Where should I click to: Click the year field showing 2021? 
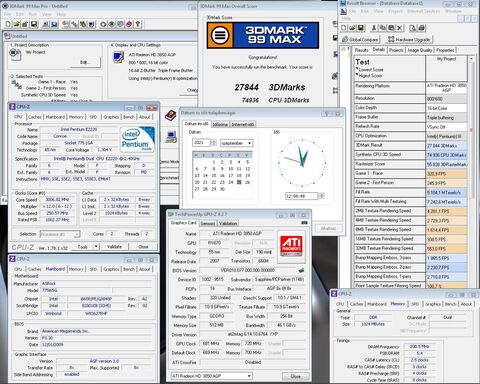(201, 143)
